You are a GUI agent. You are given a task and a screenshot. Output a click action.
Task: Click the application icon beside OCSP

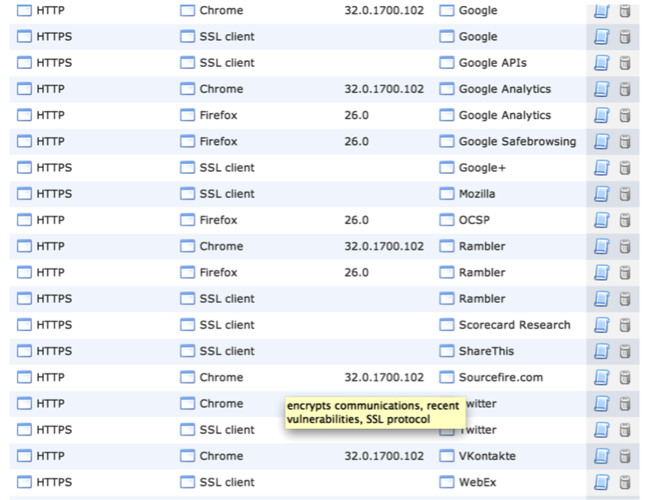[x=446, y=220]
